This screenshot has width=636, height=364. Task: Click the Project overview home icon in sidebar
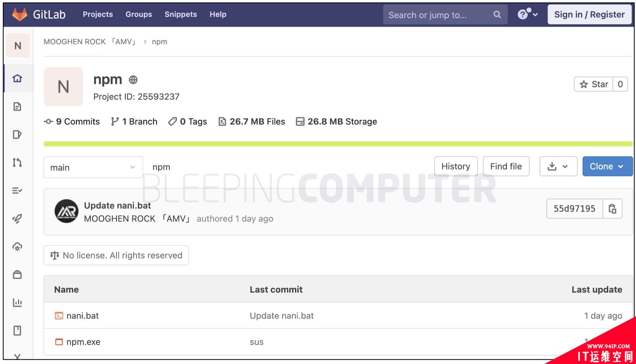click(17, 78)
